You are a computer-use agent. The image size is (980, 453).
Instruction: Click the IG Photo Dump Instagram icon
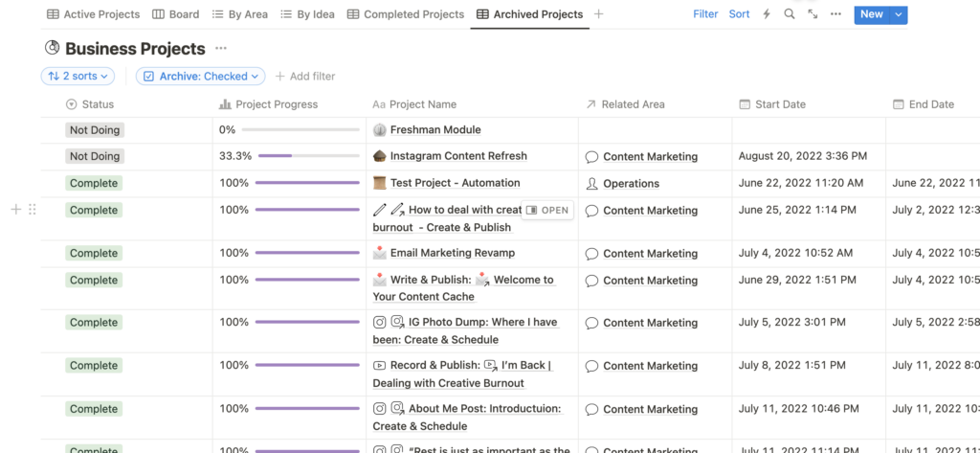pos(379,322)
